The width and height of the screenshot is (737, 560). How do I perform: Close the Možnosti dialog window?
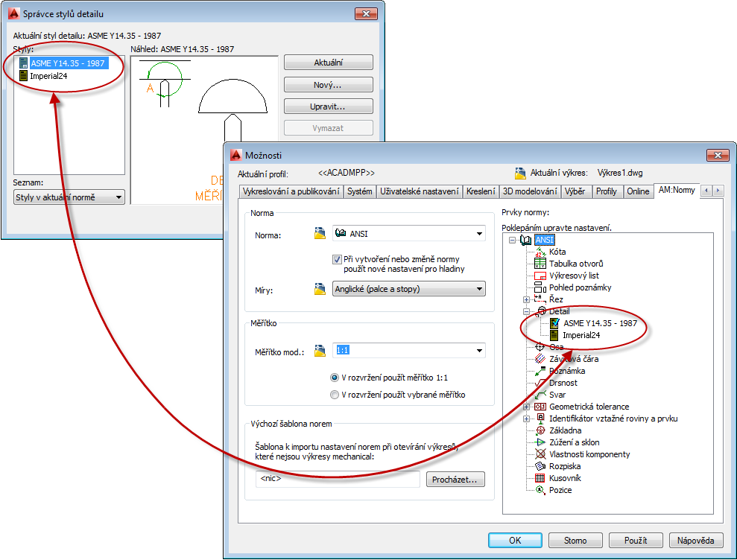[x=718, y=155]
